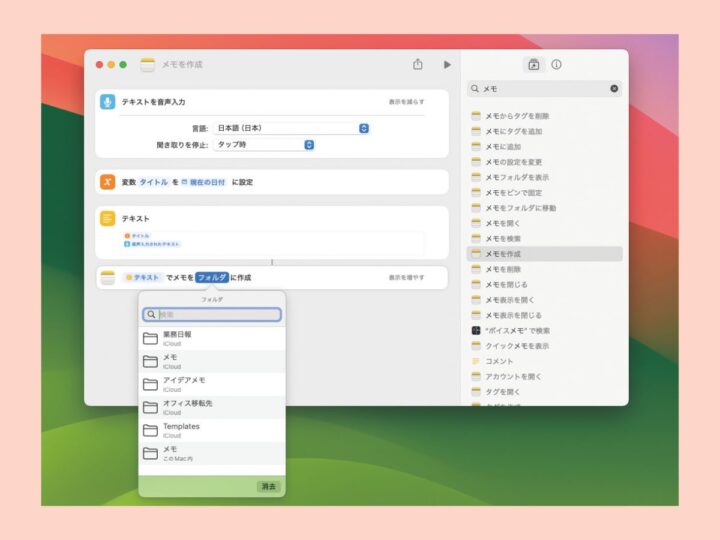Click the highlighted フォルダ parameter

(212, 277)
